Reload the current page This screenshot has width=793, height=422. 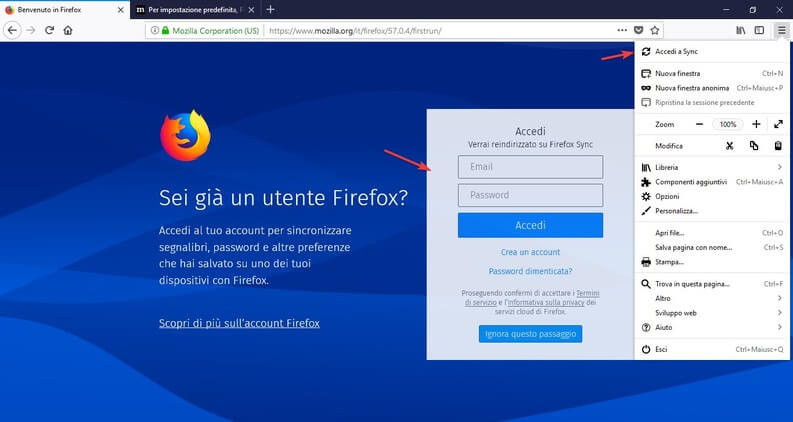[x=50, y=30]
